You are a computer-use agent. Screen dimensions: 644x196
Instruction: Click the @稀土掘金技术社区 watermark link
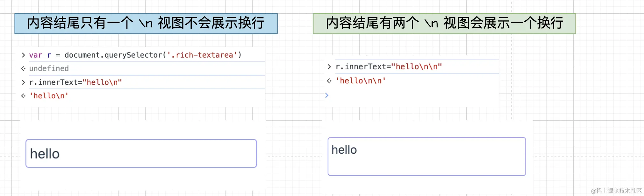[616, 191]
